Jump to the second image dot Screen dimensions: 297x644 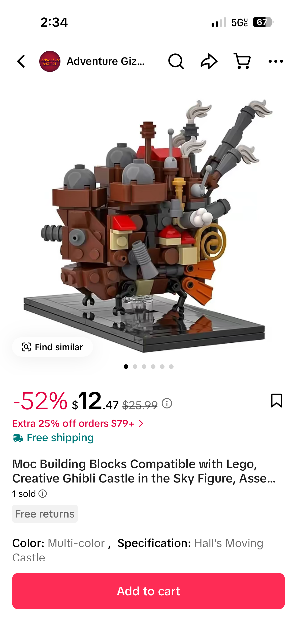click(135, 367)
